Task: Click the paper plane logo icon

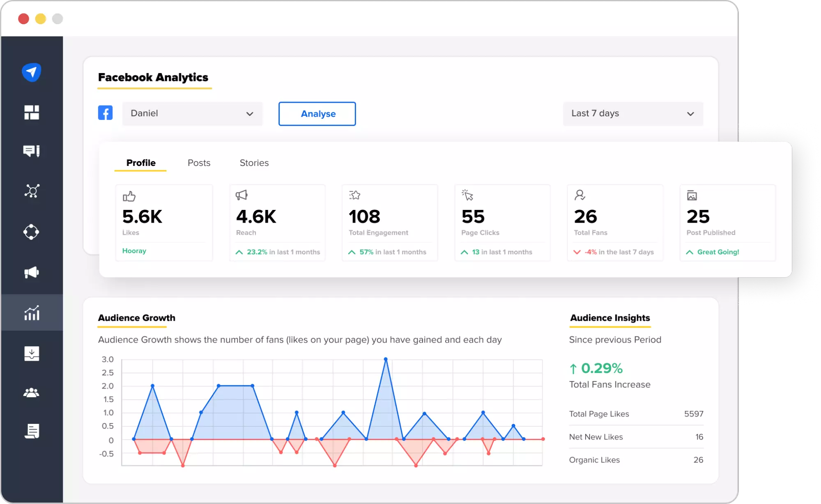Action: [x=32, y=72]
